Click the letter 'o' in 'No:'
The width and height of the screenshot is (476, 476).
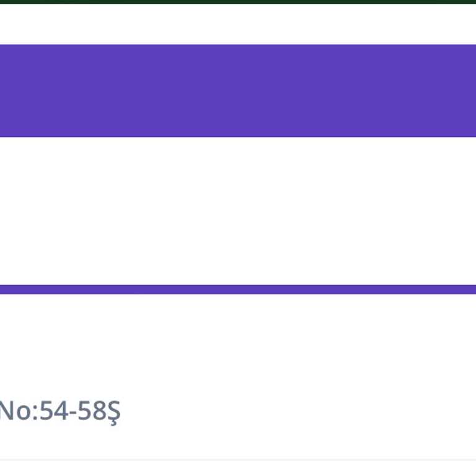[24, 413]
